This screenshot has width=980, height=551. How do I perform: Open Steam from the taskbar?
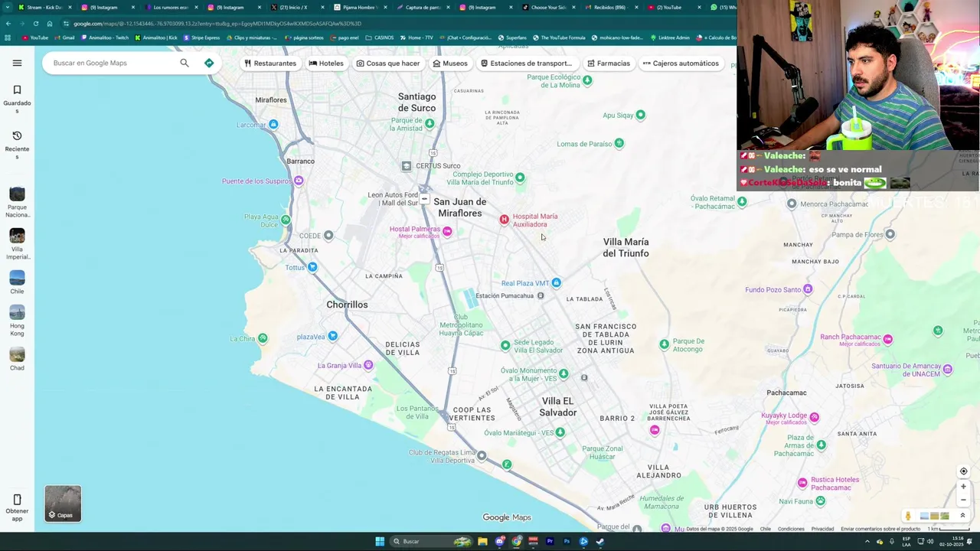[600, 541]
